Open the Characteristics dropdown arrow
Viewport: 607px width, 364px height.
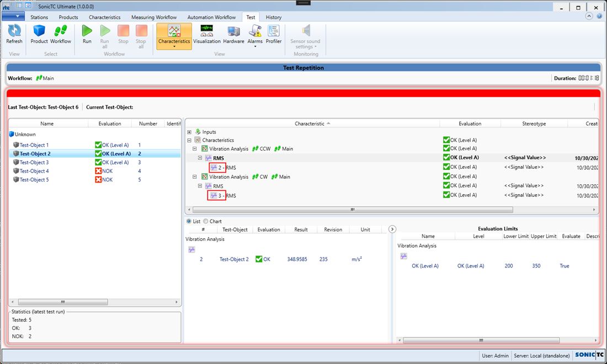(x=174, y=46)
